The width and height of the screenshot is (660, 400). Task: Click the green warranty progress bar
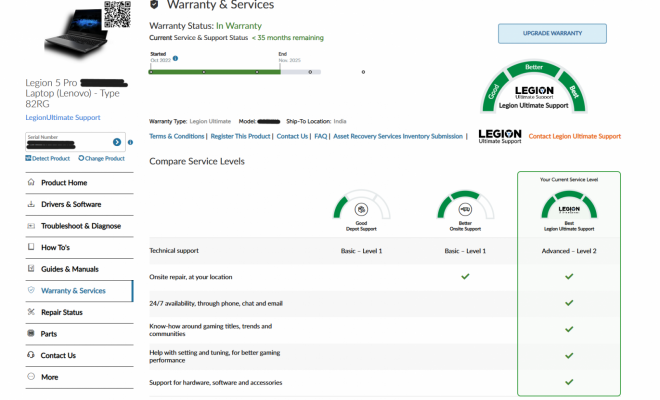pos(215,72)
